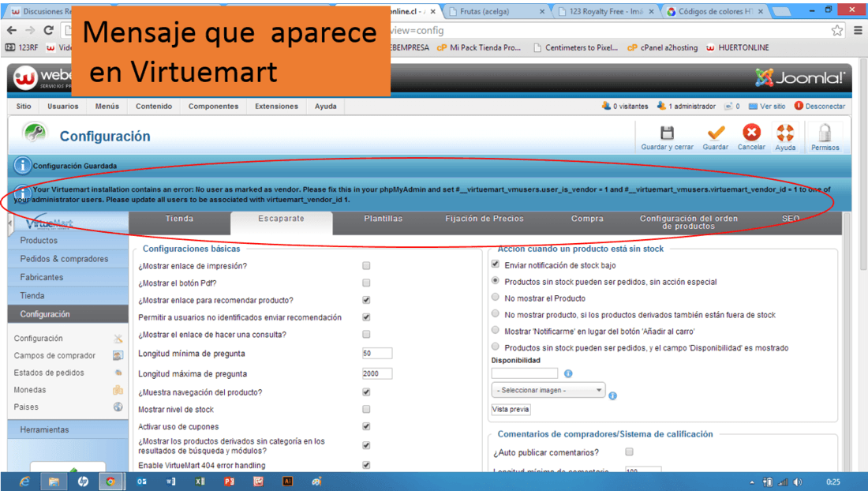Image resolution: width=868 pixels, height=491 pixels.
Task: Uncheck Enviar notificación de stock bajo
Action: (x=496, y=264)
